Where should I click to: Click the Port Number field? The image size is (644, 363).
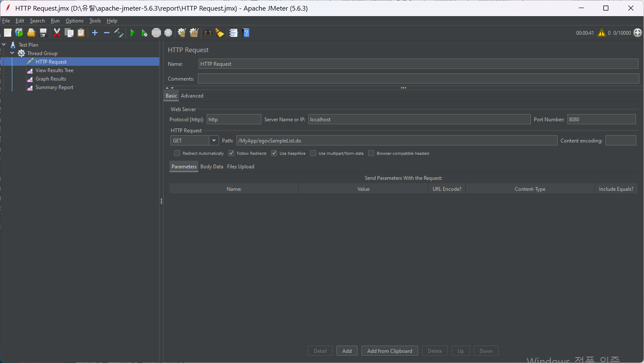point(602,119)
